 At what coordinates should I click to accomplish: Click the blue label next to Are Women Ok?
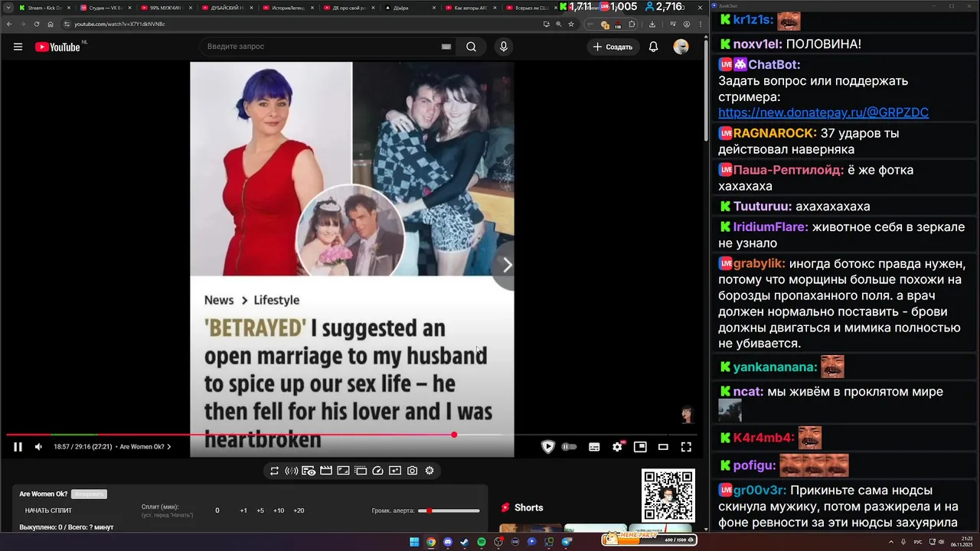click(x=89, y=494)
